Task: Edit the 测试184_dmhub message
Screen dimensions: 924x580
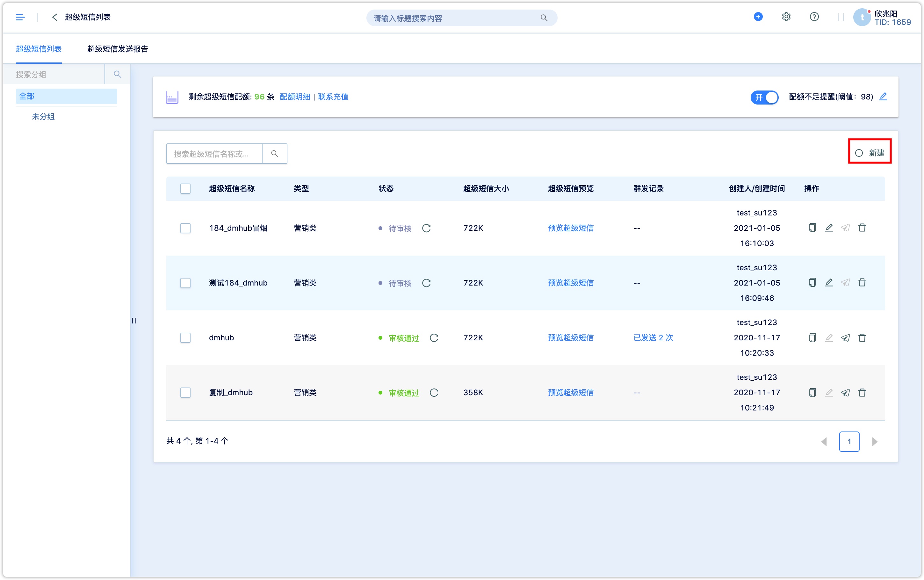Action: click(828, 283)
